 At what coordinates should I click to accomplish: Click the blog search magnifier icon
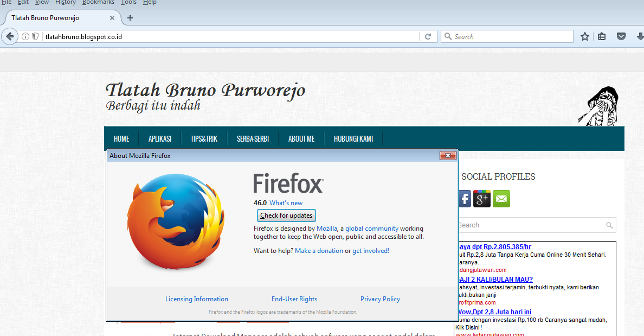point(609,225)
